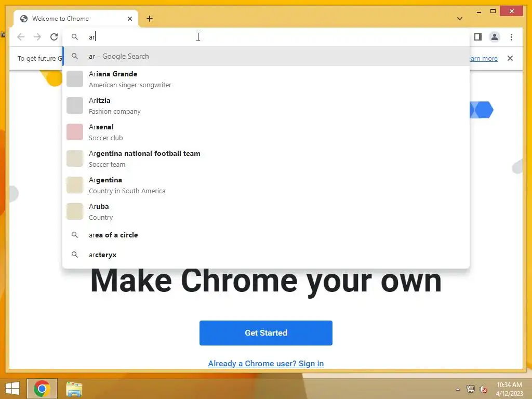Select the 'arcteryx' suggestion
The image size is (532, 399).
coord(266,255)
